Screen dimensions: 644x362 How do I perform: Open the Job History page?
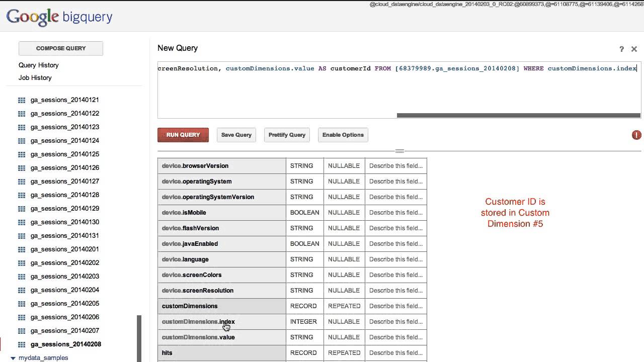(x=35, y=78)
